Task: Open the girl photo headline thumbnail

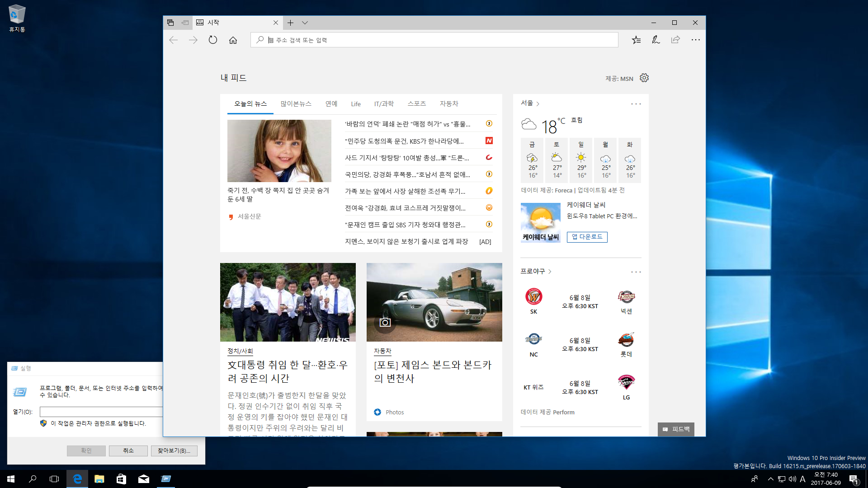Action: (x=279, y=151)
